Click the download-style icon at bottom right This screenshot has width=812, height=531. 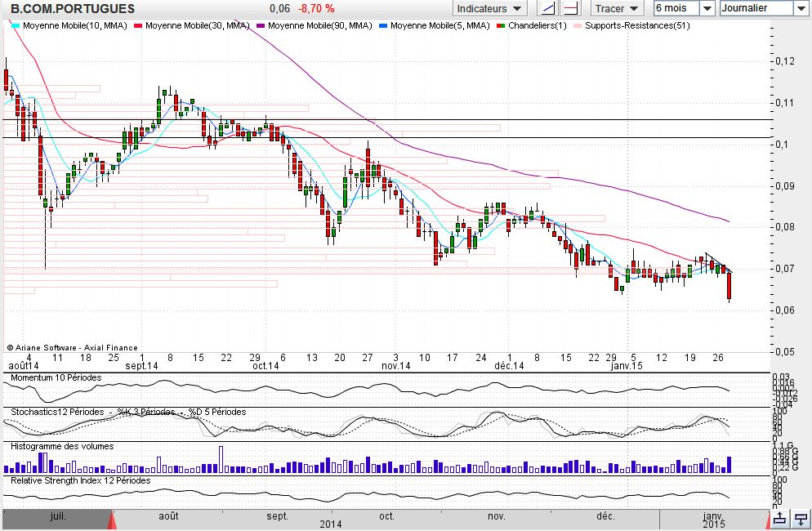[801, 518]
